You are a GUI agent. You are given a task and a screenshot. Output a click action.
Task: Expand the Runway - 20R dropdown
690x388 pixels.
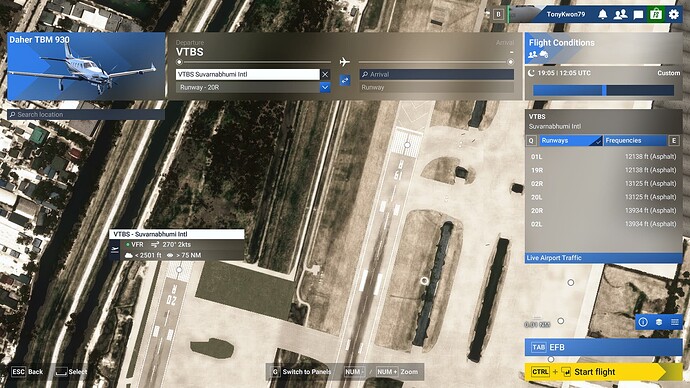(325, 87)
